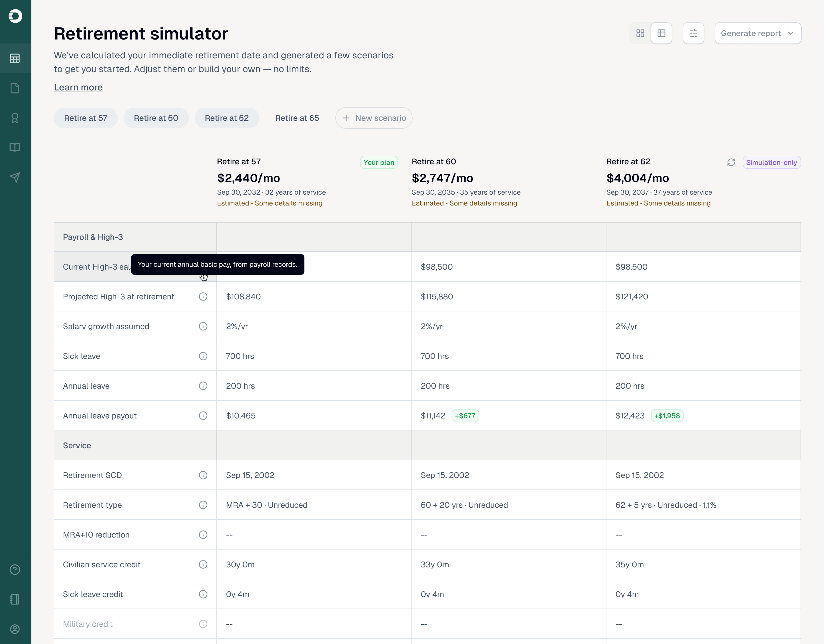This screenshot has width=824, height=644.
Task: Show info for Civilian service credit
Action: tap(203, 564)
